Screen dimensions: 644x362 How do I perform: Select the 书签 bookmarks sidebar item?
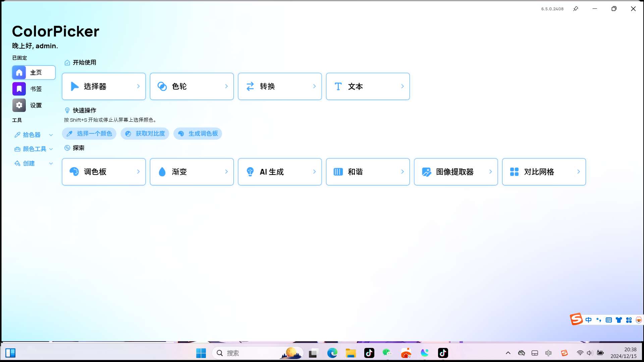(x=34, y=89)
